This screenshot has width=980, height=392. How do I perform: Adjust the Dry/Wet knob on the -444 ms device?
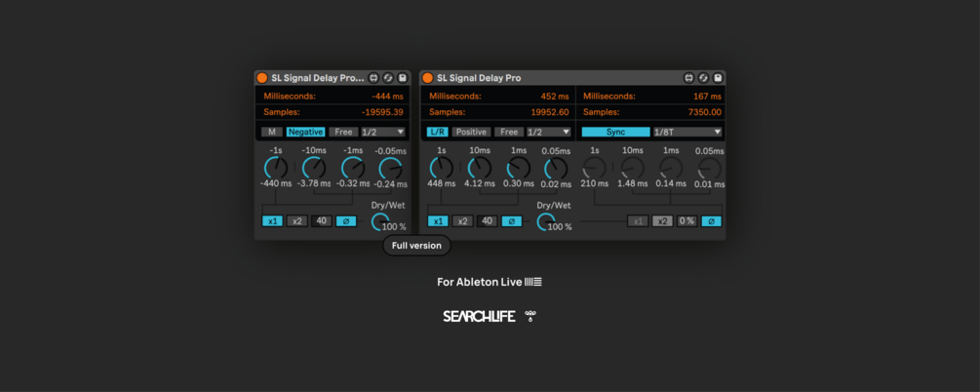coord(380,221)
